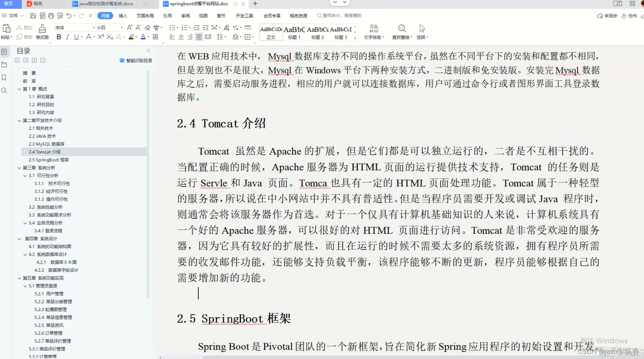This screenshot has height=359, width=644.
Task: Decrease paragraph indent
Action: coord(197,27)
